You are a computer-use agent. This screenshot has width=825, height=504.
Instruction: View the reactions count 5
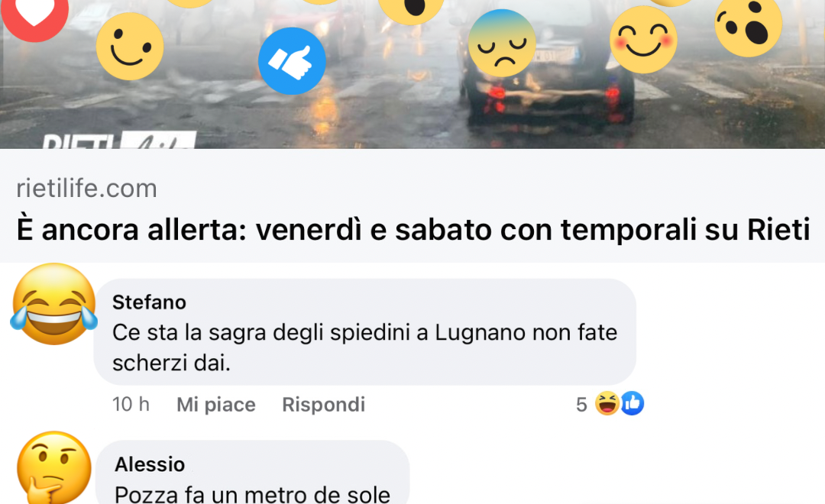click(581, 405)
